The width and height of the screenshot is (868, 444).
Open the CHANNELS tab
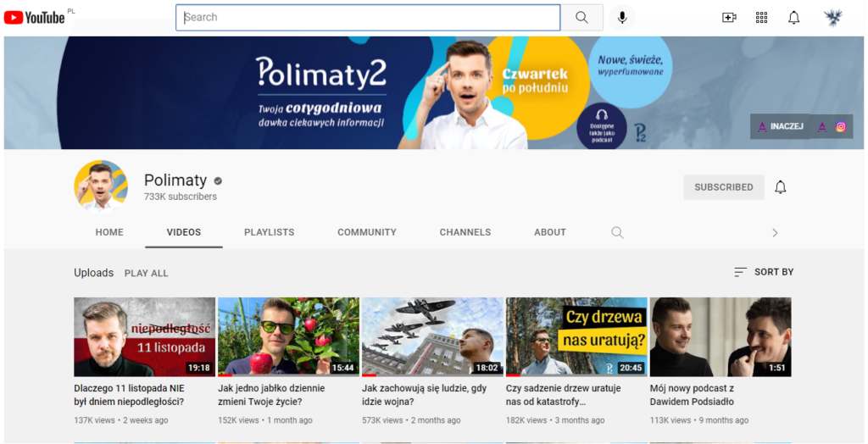point(465,232)
